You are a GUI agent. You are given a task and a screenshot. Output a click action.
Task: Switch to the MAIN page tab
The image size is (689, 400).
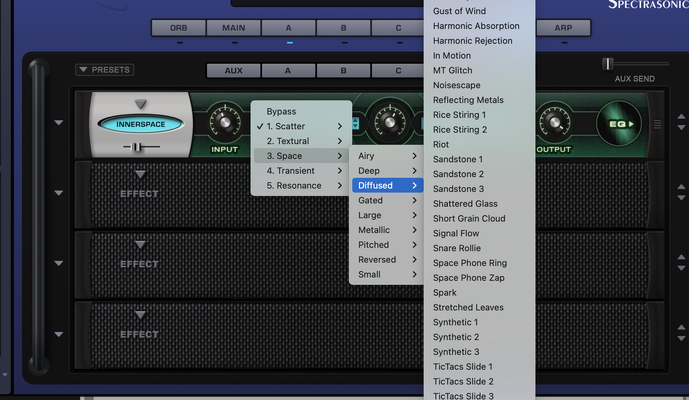point(233,28)
